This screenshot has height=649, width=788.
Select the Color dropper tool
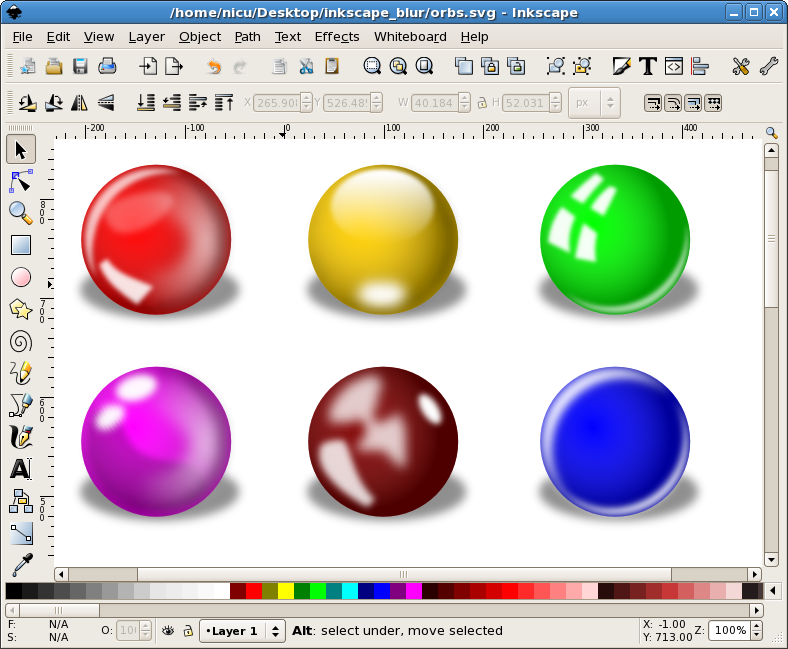click(21, 565)
